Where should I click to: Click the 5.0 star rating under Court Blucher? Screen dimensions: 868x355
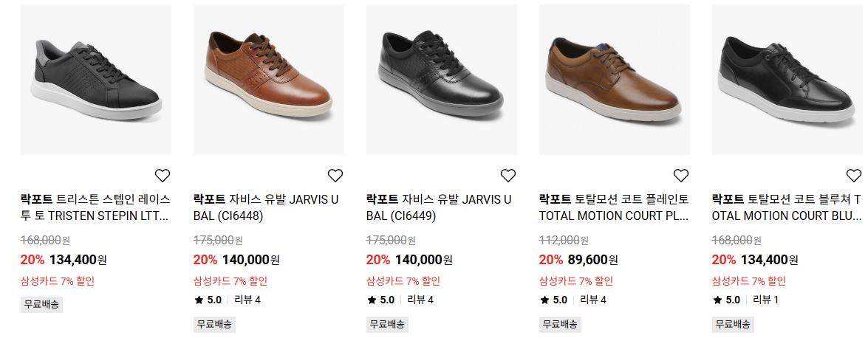pyautogui.click(x=725, y=300)
